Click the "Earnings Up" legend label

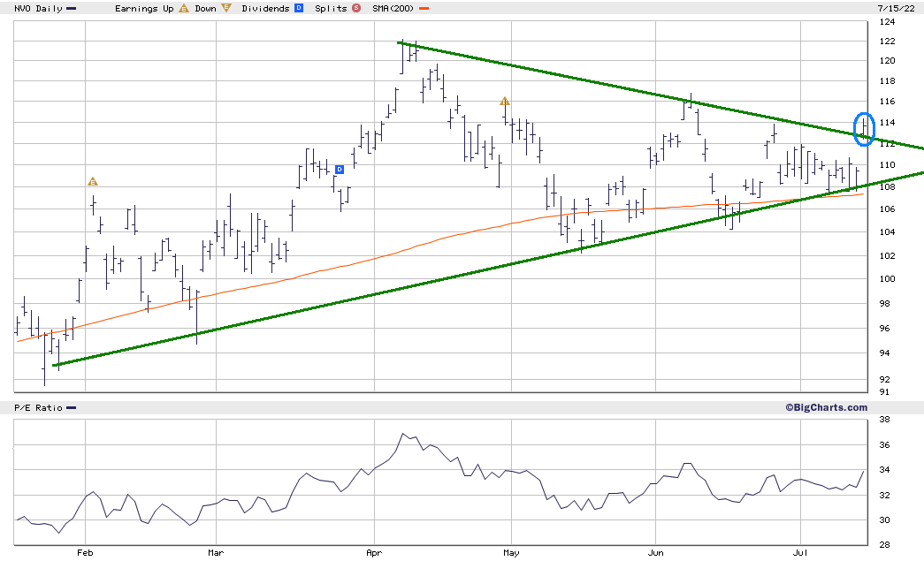click(x=144, y=8)
